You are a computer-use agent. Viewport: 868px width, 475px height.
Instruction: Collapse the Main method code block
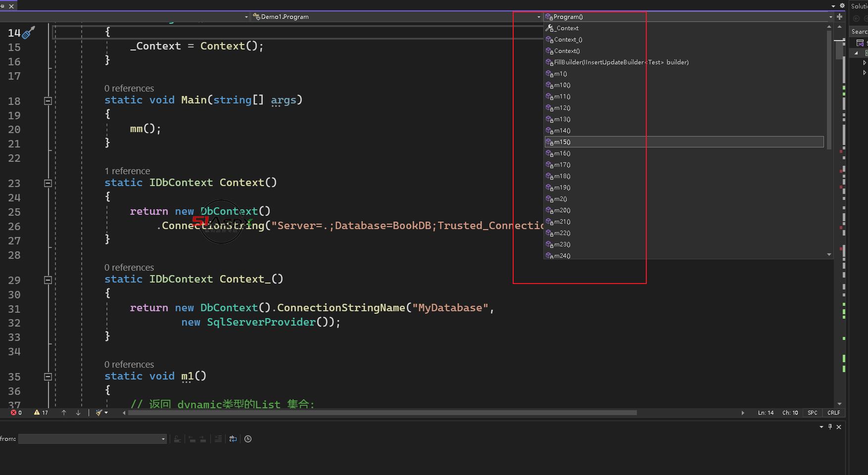click(x=48, y=101)
